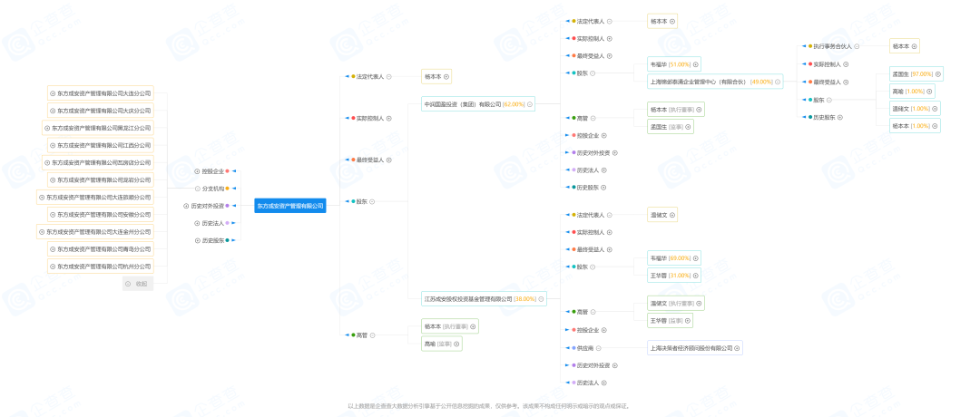This screenshot has height=417, width=980.
Task: Expand icon on 韦福华 [51.00%] node
Action: click(x=695, y=64)
